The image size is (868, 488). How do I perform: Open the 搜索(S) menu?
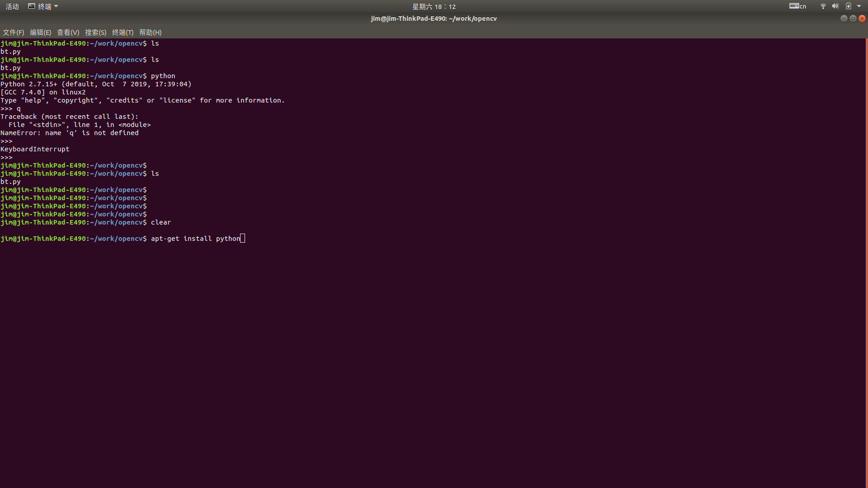[x=95, y=33]
